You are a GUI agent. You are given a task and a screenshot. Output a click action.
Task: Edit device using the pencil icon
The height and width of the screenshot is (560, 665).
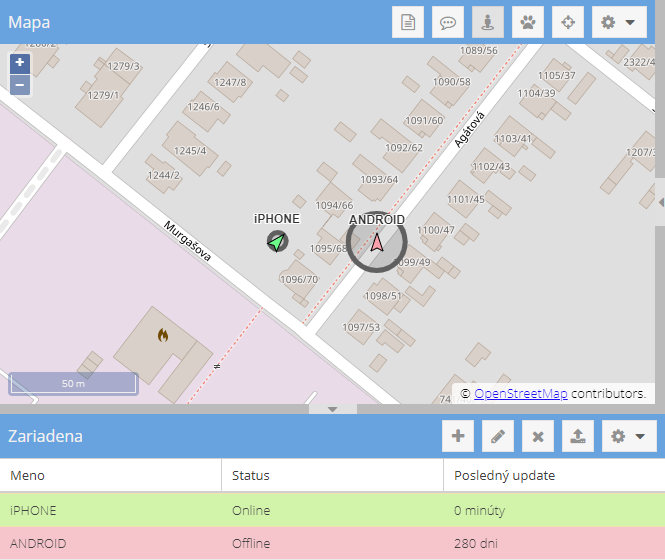click(498, 436)
